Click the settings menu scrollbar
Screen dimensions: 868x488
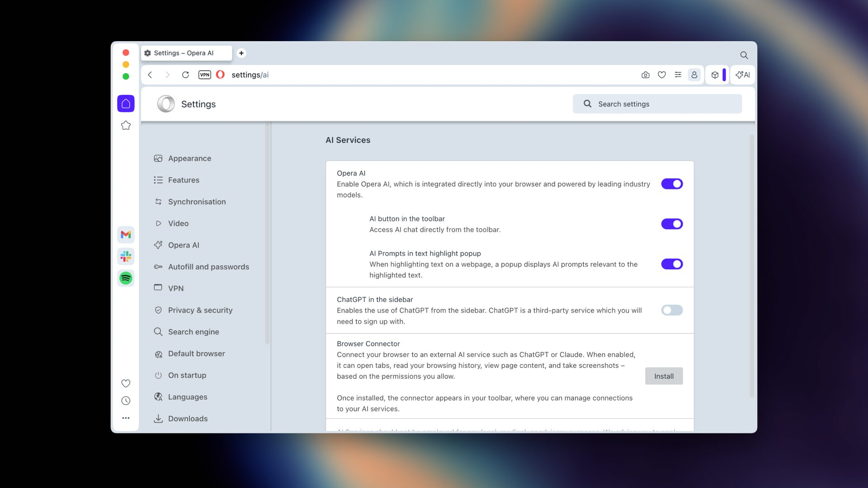(267, 233)
